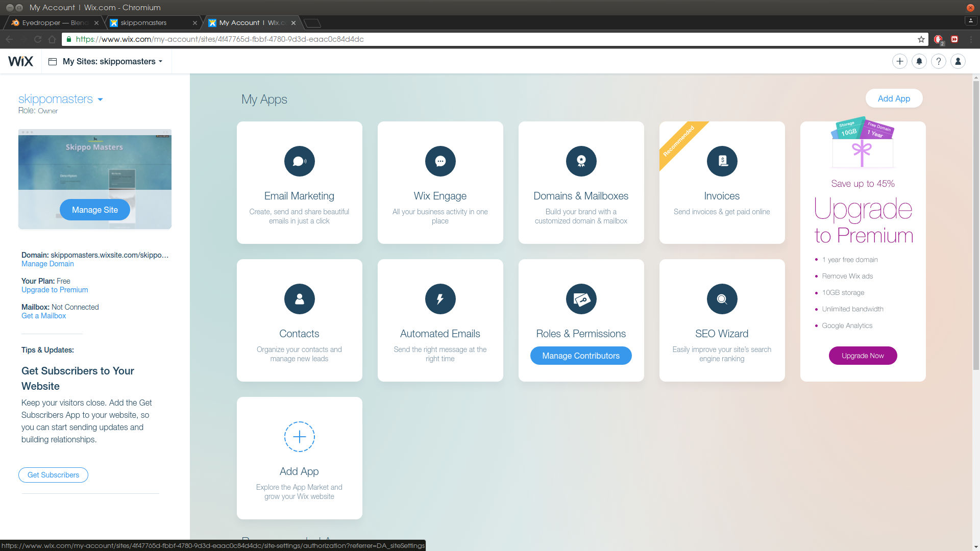Switch to the skippomasters browser tab
The image size is (980, 551).
tap(153, 23)
